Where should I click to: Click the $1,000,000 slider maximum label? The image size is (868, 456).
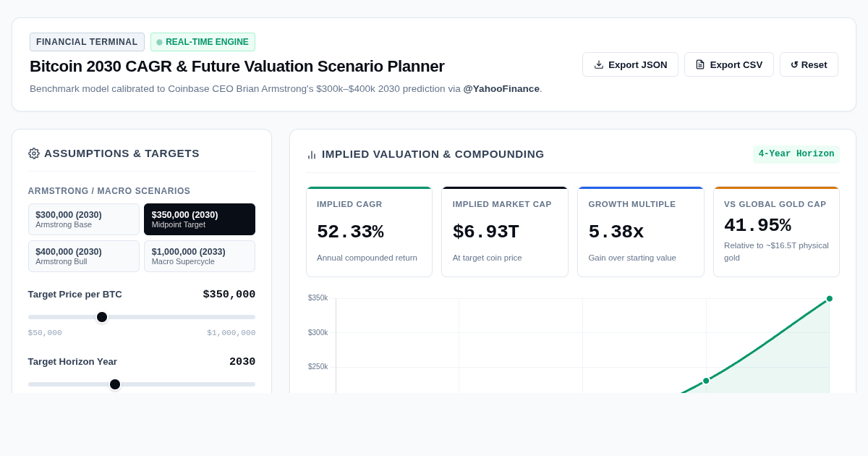[231, 333]
